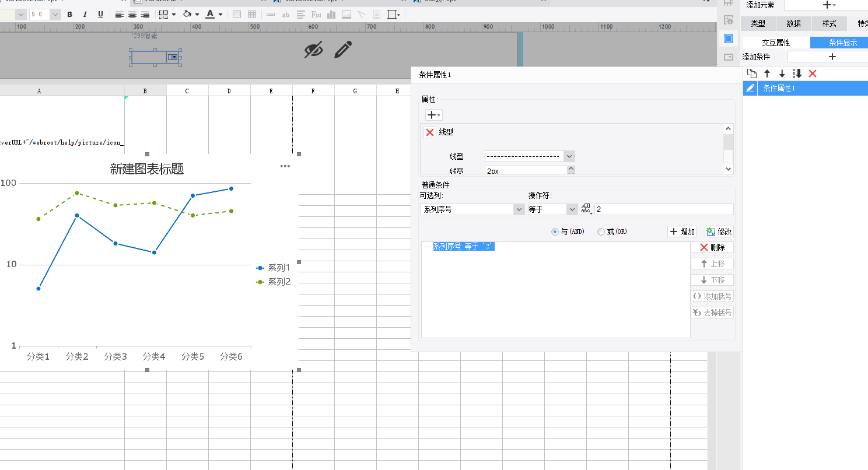Open the add property plus dropdown under 属性
This screenshot has height=470, width=868.
434,115
